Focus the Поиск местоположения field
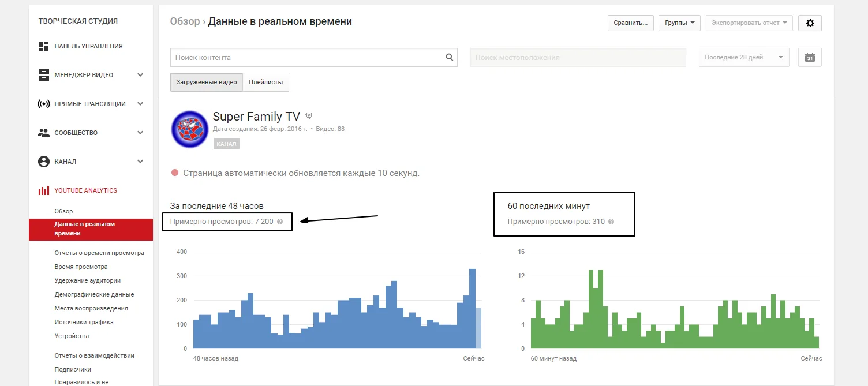The width and height of the screenshot is (868, 386). pyautogui.click(x=578, y=58)
